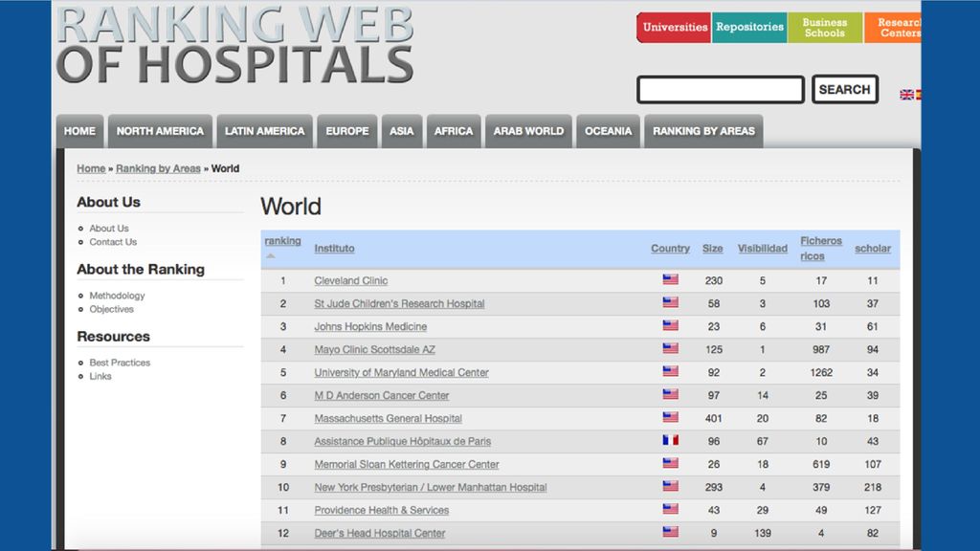Click the SEARCH button

[845, 89]
